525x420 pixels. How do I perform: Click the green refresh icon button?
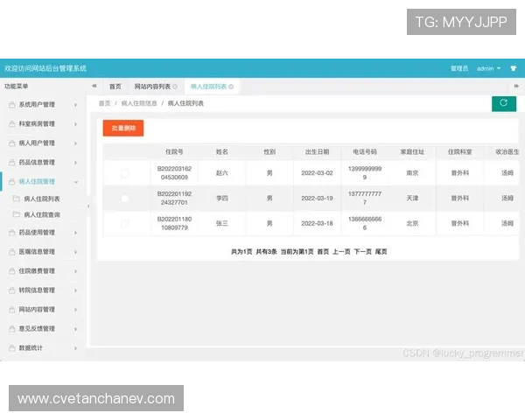click(503, 103)
